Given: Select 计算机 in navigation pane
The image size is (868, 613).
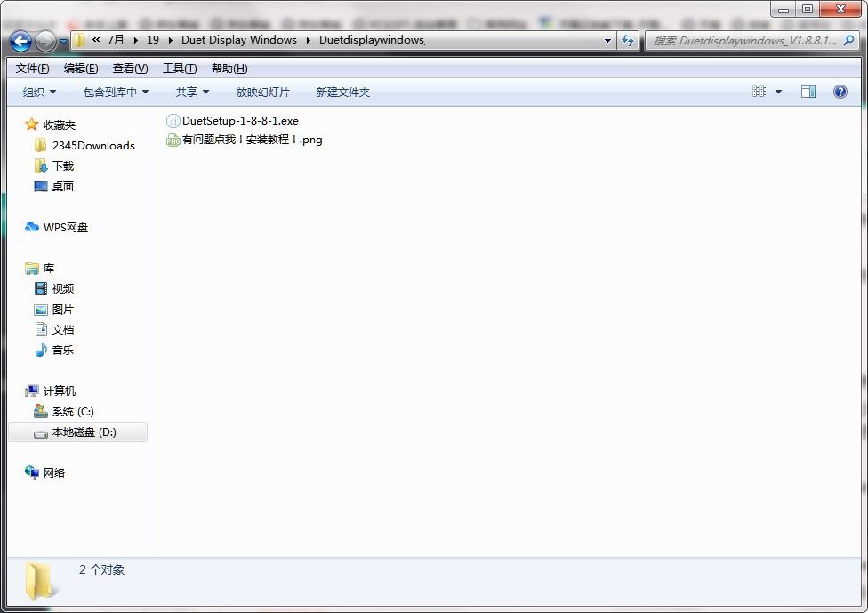Looking at the screenshot, I should tap(60, 391).
